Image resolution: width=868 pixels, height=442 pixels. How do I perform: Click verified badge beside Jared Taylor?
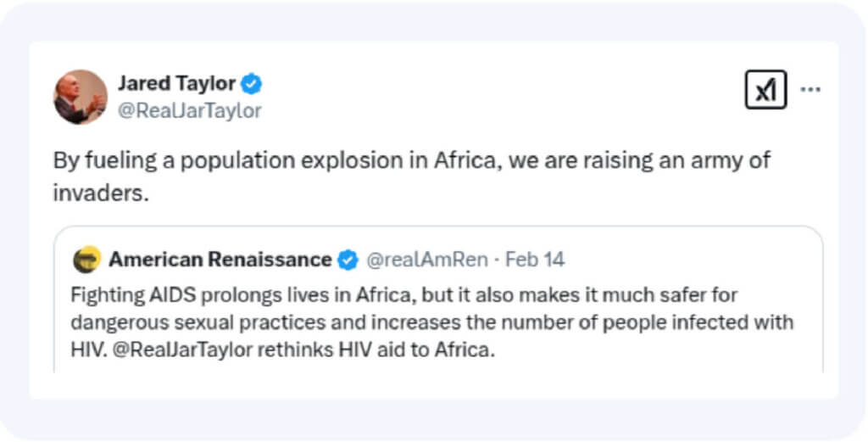click(x=252, y=83)
